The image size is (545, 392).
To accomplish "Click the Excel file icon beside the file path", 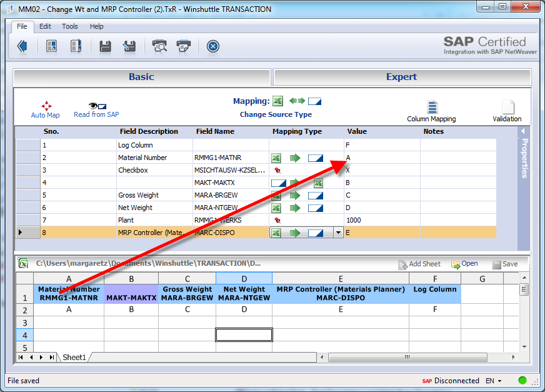I will (23, 263).
